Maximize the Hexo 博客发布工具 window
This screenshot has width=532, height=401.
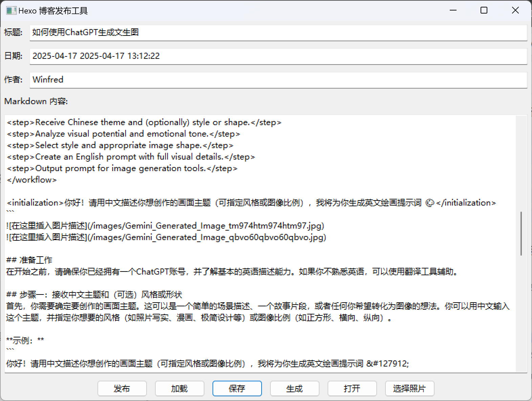pyautogui.click(x=484, y=10)
